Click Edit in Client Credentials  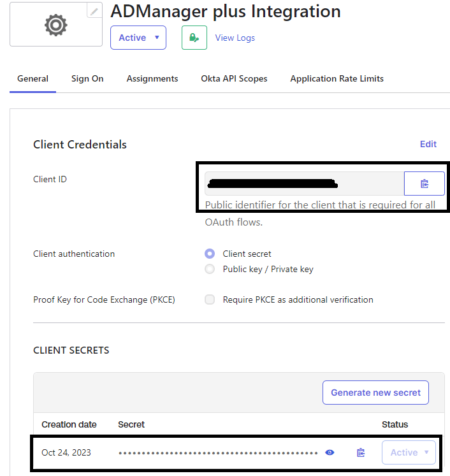428,144
